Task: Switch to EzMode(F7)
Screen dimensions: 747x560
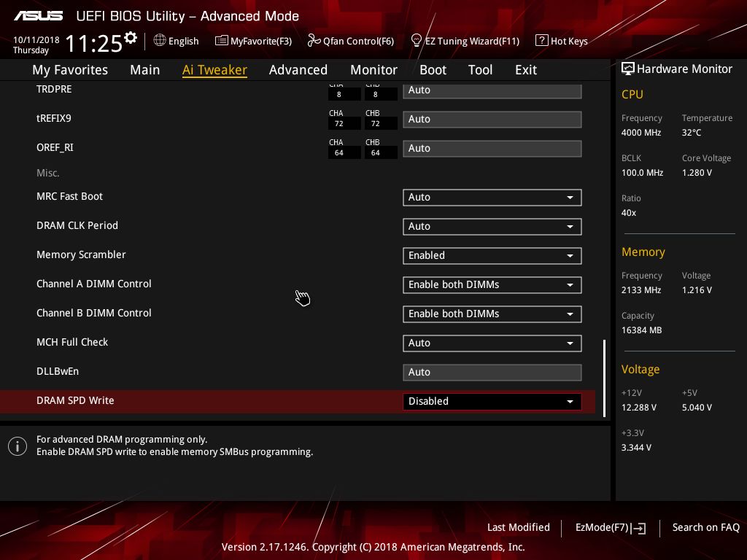Action: coord(611,528)
